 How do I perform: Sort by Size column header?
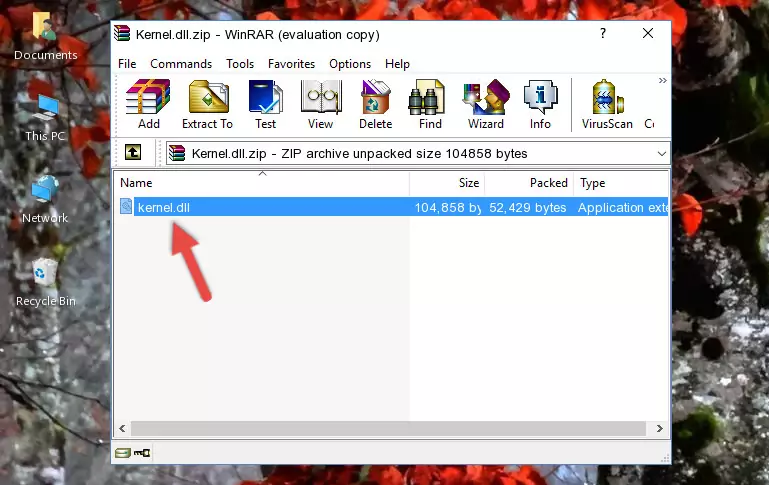coord(447,183)
